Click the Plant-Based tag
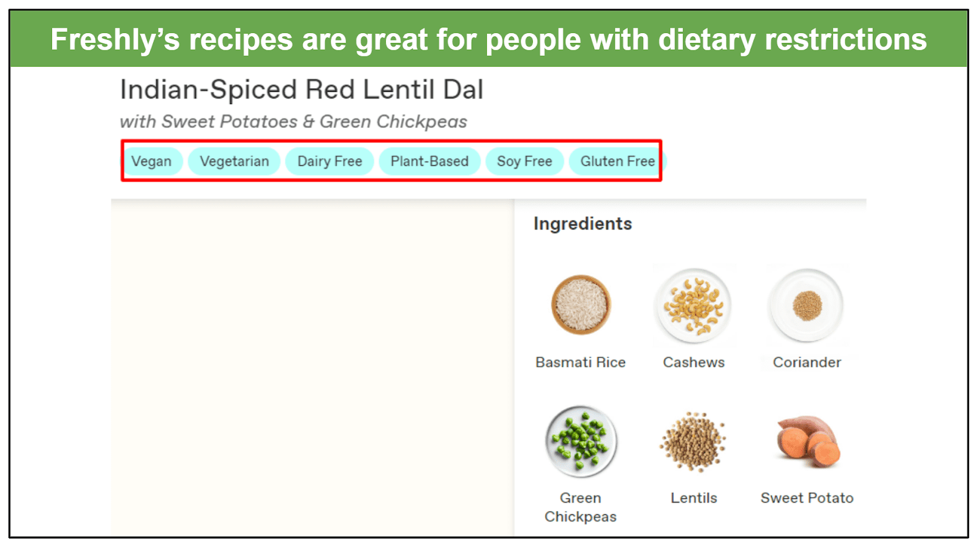This screenshot has height=551, width=980. [x=429, y=162]
